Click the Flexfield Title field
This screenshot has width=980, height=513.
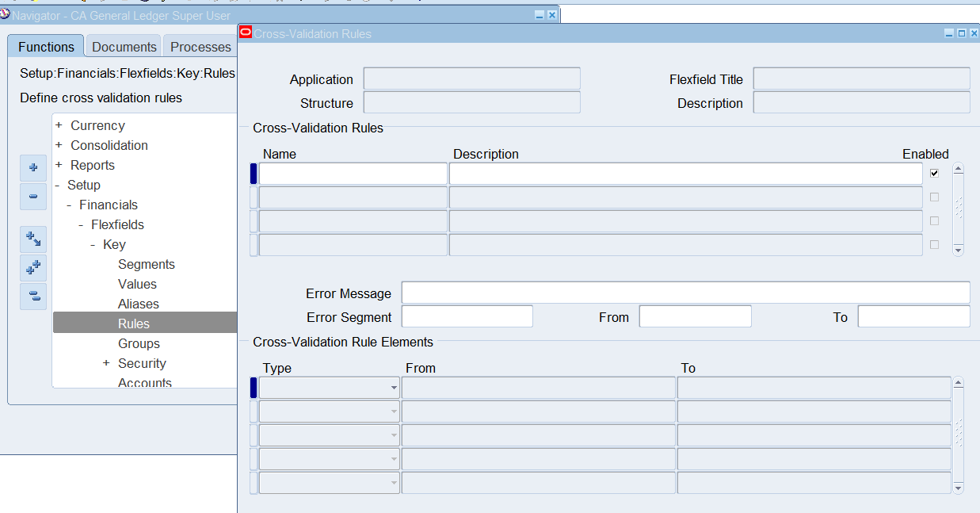pos(862,78)
